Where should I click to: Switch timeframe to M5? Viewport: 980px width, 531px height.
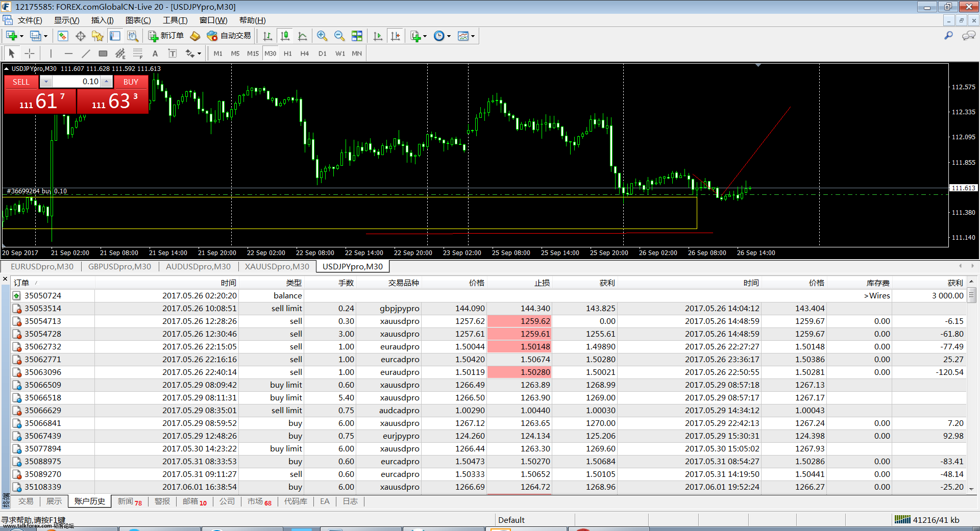[235, 53]
